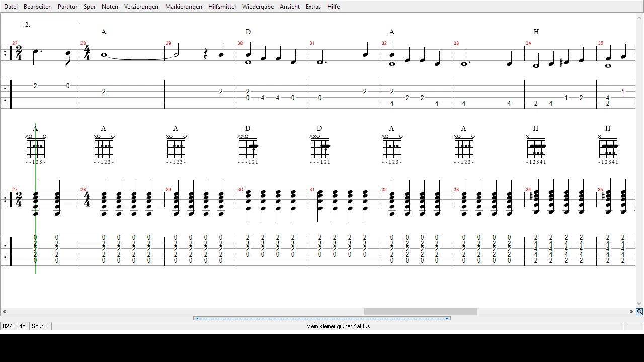The width and height of the screenshot is (644, 362).
Task: Click the title Mein kleiner grüner Kaktus
Action: [338, 326]
